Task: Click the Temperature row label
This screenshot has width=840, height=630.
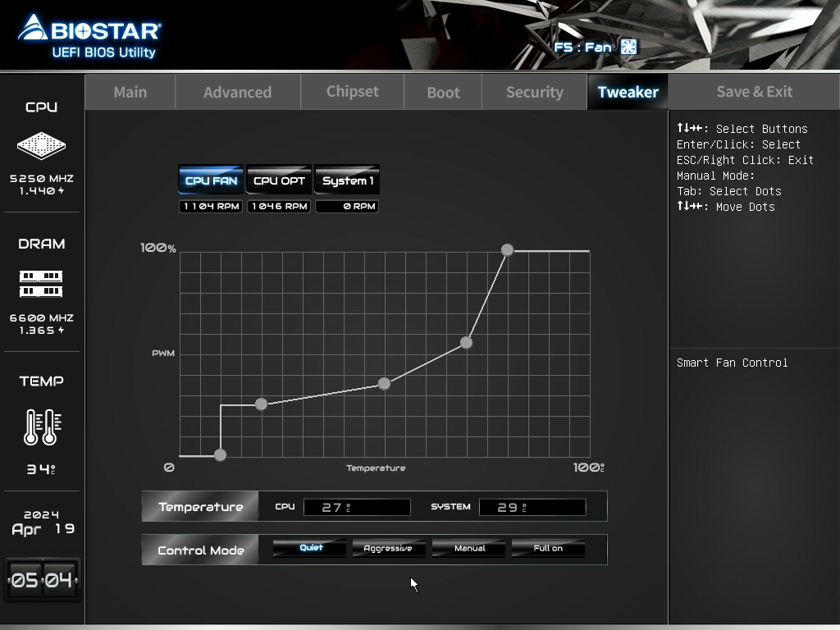Action: coord(200,507)
